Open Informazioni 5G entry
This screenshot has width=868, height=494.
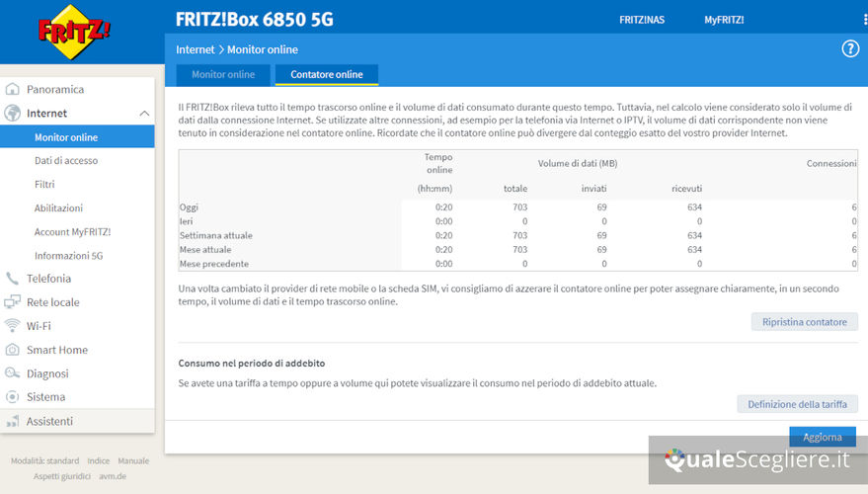69,255
